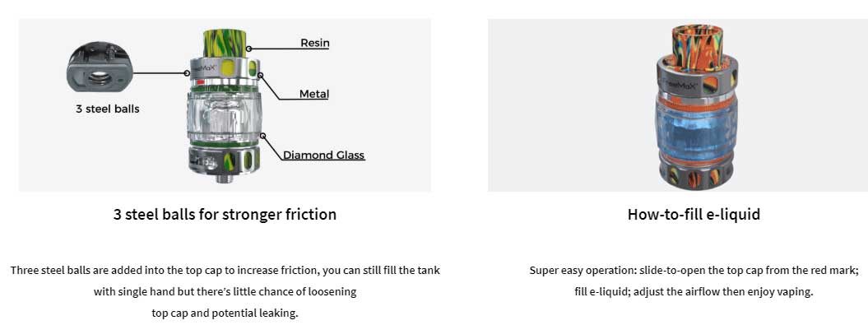Click the 'How-to-fill e-liquid' heading
868x325 pixels.
(x=694, y=214)
